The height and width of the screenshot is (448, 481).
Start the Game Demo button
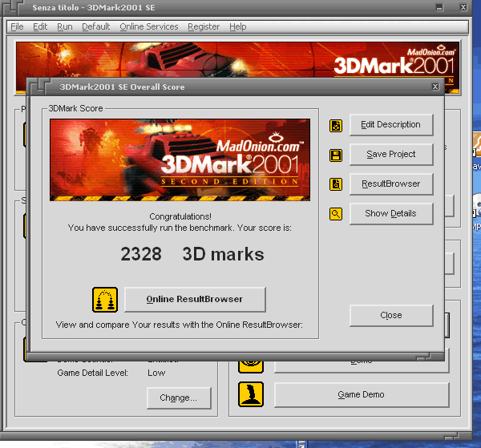(362, 394)
